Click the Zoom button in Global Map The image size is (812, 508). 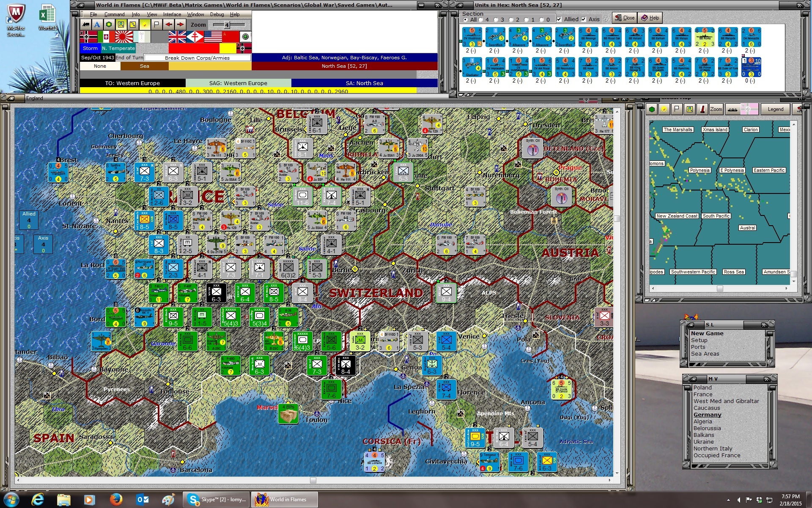pos(716,109)
